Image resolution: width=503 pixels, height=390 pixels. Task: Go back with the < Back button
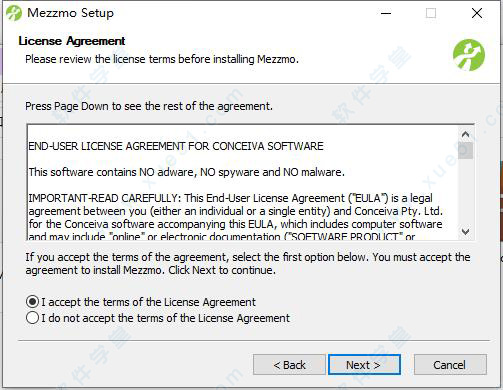289,365
